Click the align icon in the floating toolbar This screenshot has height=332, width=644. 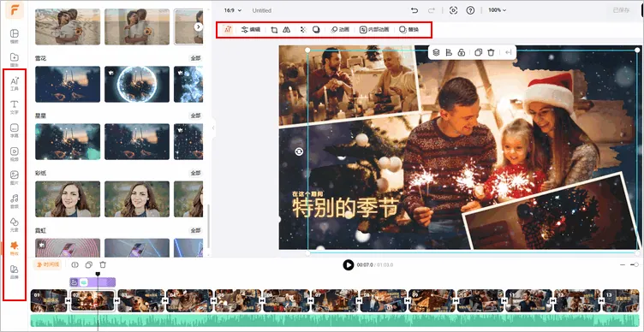tap(449, 52)
